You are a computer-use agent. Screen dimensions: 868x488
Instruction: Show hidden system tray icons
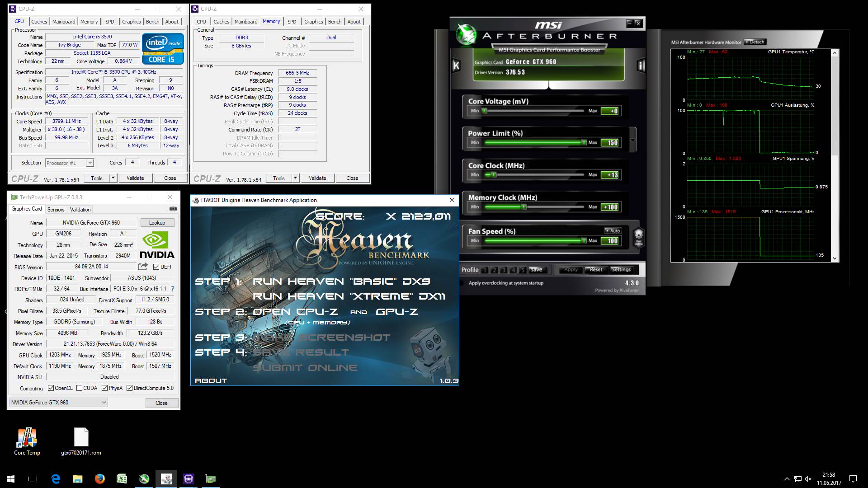(787, 479)
